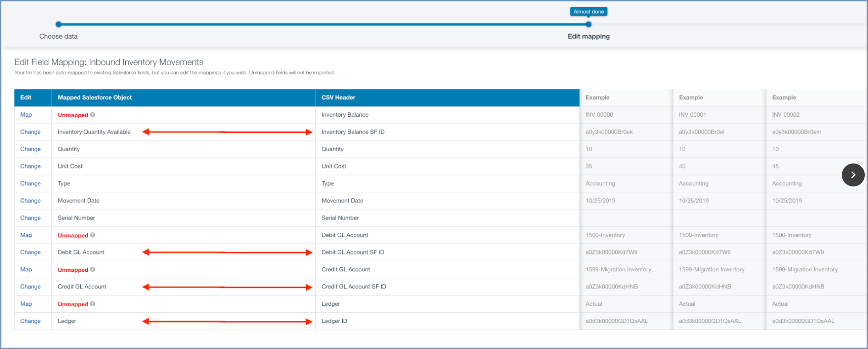Change mapping for Debit GL Account SF ID
The image size is (868, 349).
30,253
